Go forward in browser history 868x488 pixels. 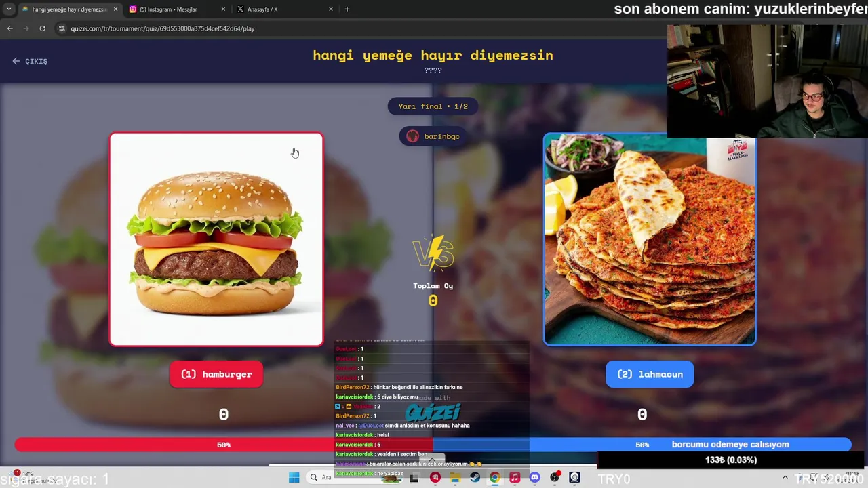26,28
